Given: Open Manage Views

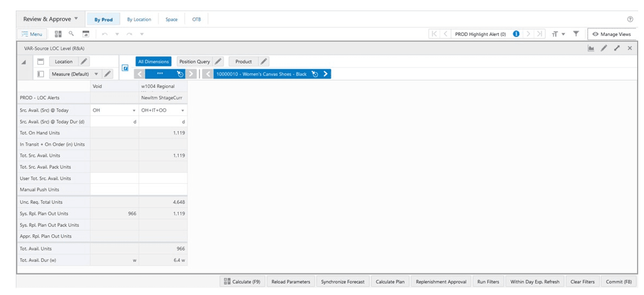Looking at the screenshot, I should [612, 34].
